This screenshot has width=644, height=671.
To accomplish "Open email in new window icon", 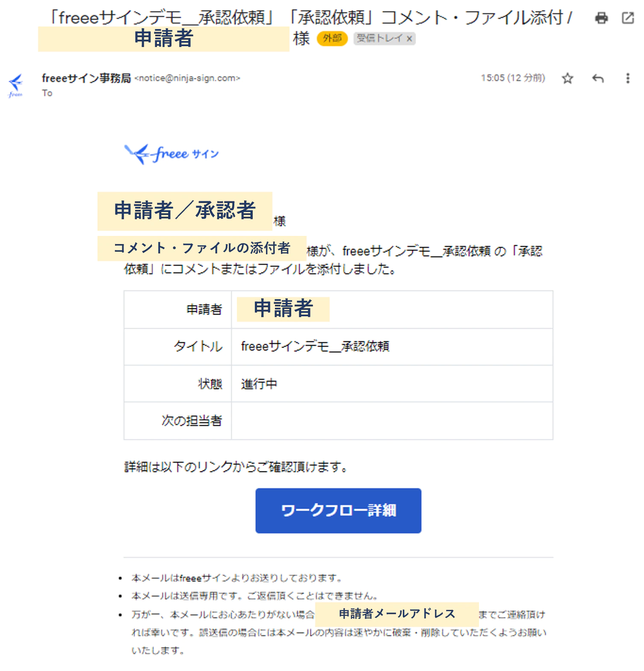I will coord(628,18).
